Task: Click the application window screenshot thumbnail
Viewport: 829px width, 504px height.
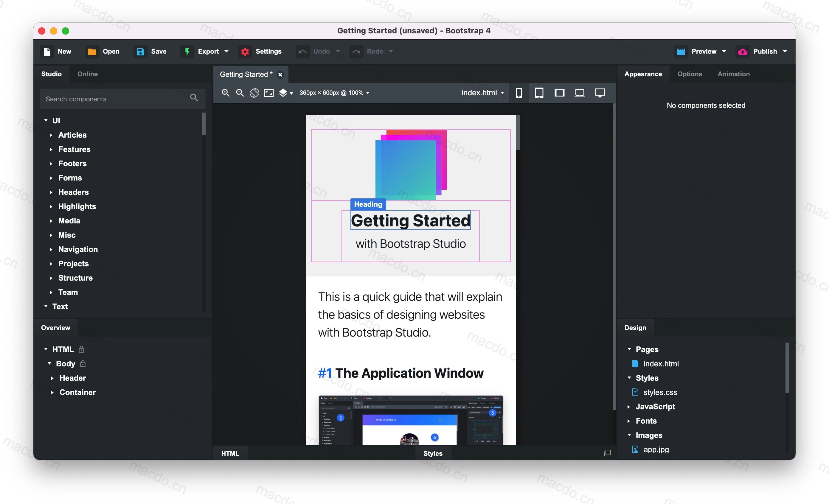Action: [x=410, y=420]
